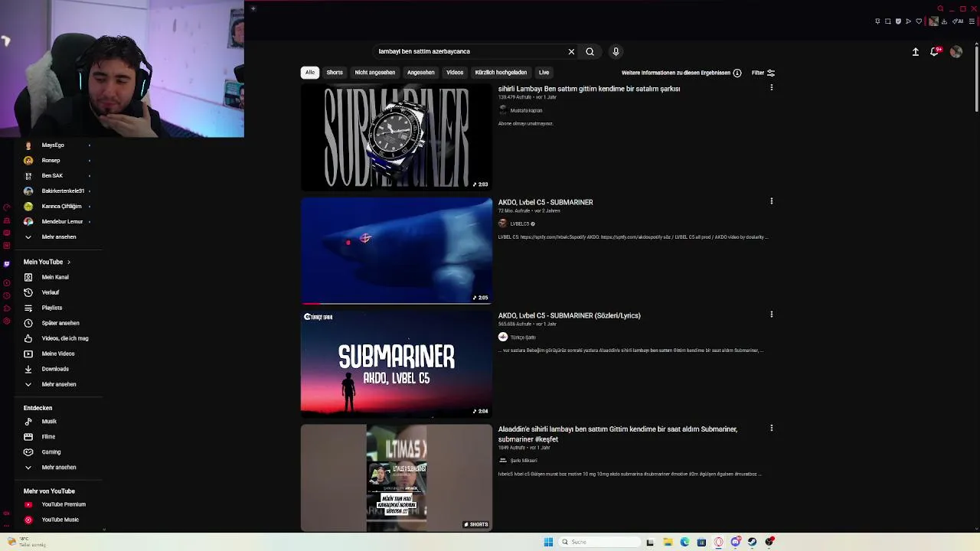This screenshot has height=551, width=980.
Task: Open options menu for SUBMARINER Sözleri/Lyrics video
Action: point(771,315)
